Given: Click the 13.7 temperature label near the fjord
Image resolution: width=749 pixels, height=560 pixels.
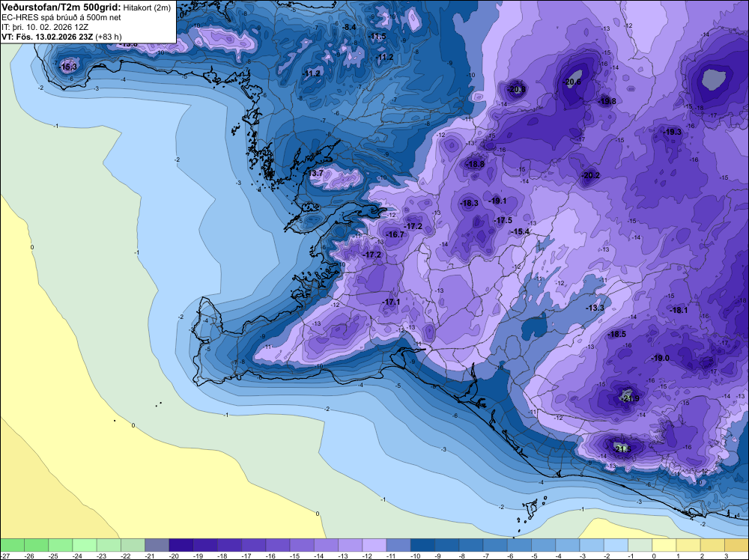Looking at the screenshot, I should 316,173.
